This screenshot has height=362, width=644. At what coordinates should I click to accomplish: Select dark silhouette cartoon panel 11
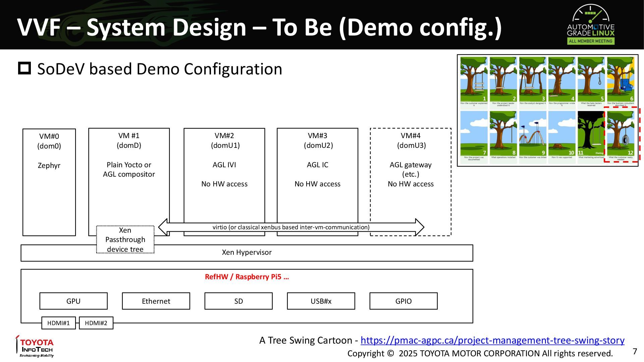(x=591, y=133)
